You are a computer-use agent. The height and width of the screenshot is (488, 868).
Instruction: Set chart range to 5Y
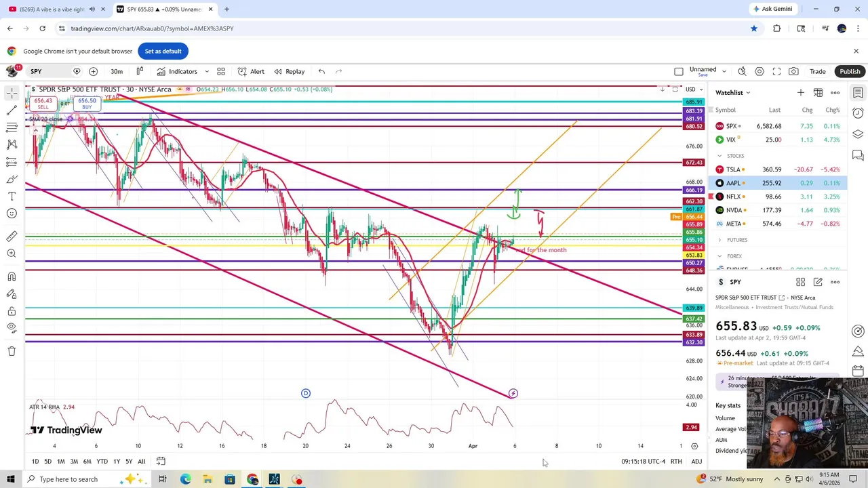(x=128, y=462)
